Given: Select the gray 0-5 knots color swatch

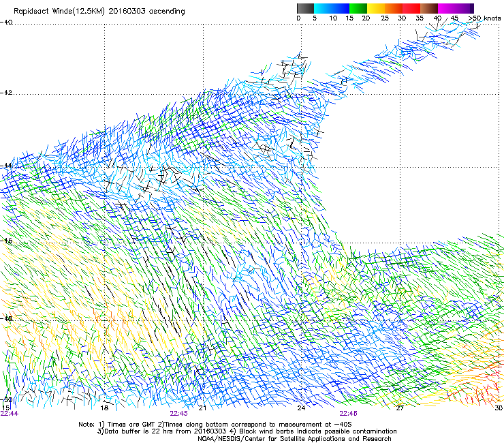Looking at the screenshot, I should [x=305, y=8].
